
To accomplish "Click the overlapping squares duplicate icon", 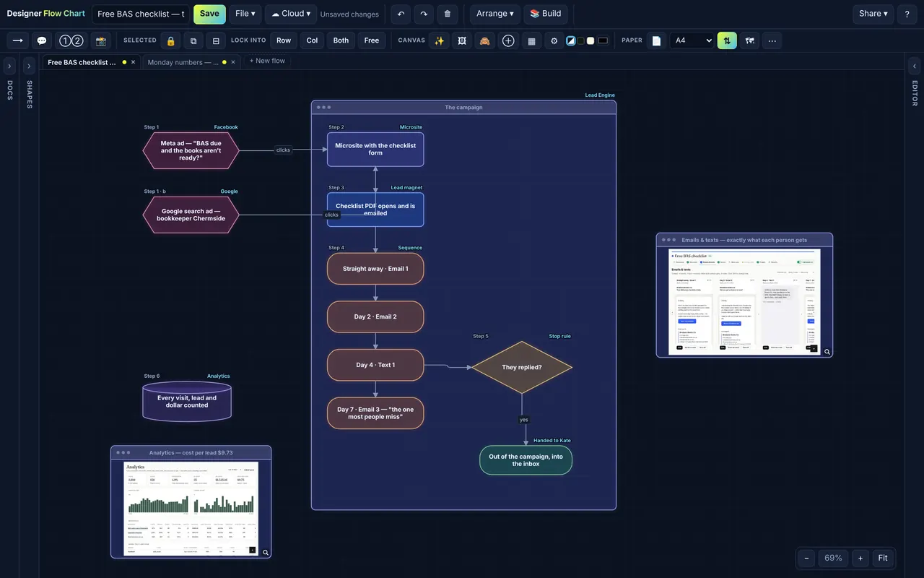I will point(193,40).
